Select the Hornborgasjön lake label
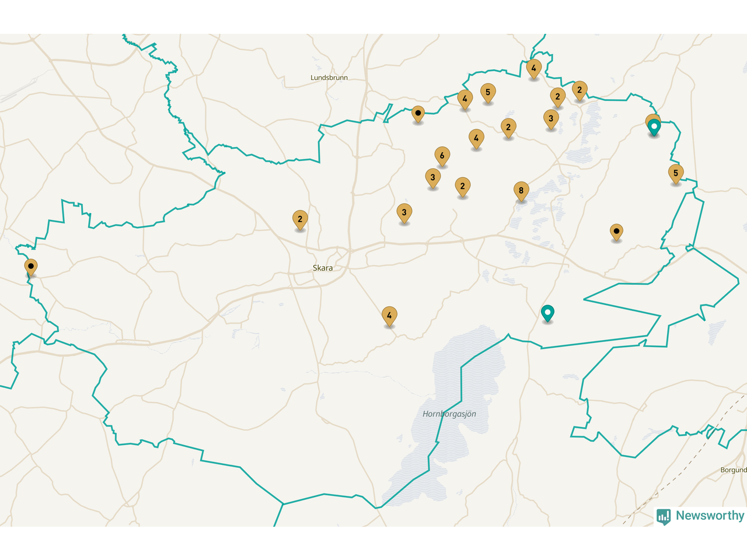 (449, 414)
